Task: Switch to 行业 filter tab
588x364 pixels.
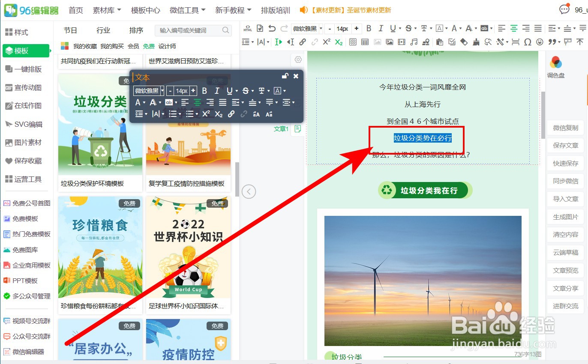Action: click(x=103, y=30)
